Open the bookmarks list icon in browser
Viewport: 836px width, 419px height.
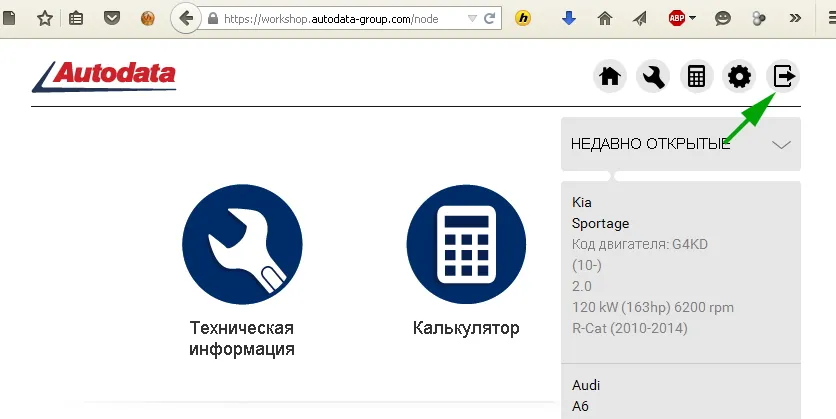[x=76, y=19]
